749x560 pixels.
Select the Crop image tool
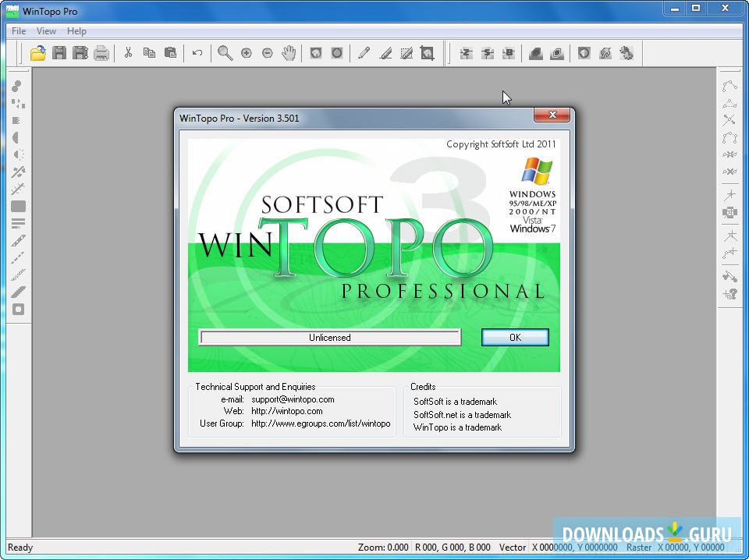pos(427,53)
